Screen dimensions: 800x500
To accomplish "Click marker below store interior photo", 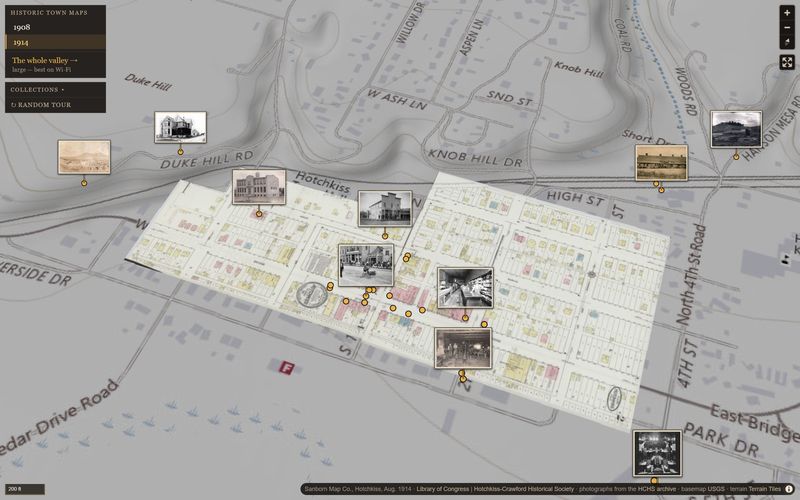I will click(x=465, y=318).
